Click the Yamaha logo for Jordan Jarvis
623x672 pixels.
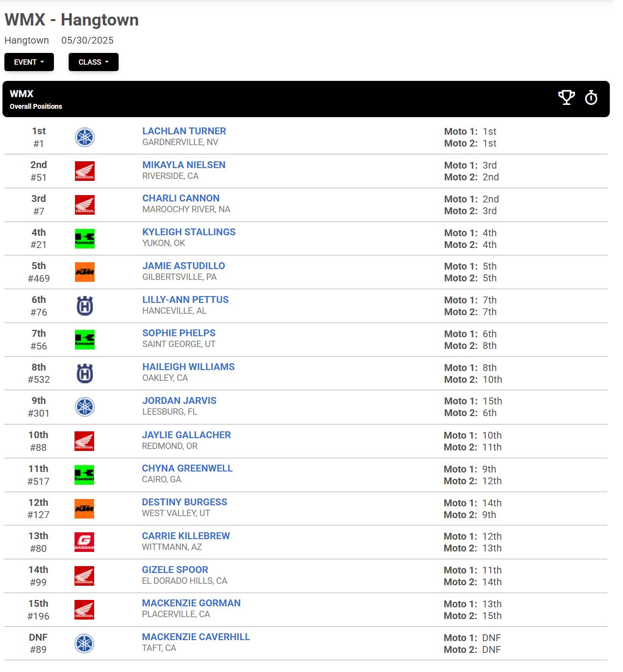tap(84, 407)
